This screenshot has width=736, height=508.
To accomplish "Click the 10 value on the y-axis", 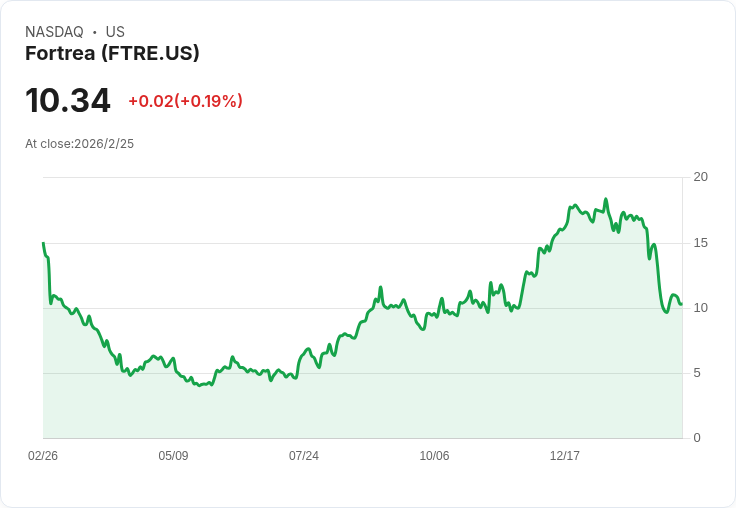I will click(701, 308).
